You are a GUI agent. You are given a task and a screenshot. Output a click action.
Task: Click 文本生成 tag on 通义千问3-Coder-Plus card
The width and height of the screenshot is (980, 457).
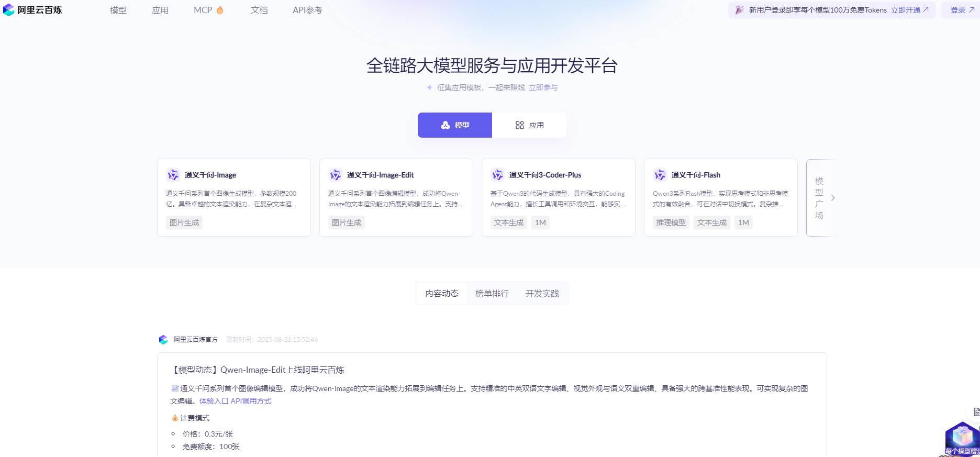click(x=509, y=222)
